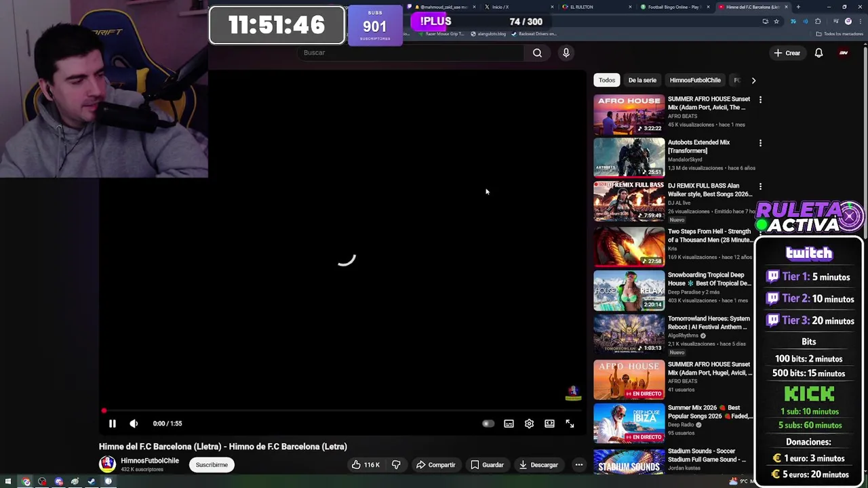Image resolution: width=868 pixels, height=488 pixels.
Task: Like the video with 116 K thumbs-up
Action: click(x=365, y=465)
